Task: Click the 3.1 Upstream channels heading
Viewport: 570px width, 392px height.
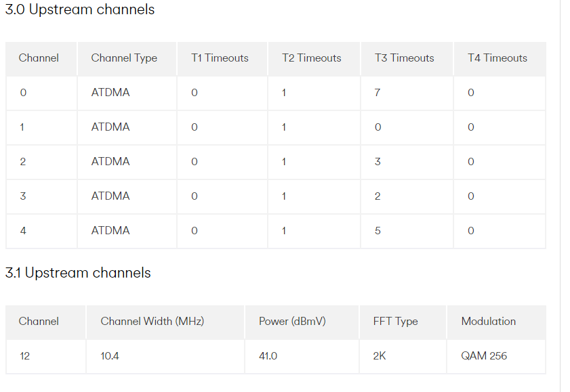Action: coord(78,273)
